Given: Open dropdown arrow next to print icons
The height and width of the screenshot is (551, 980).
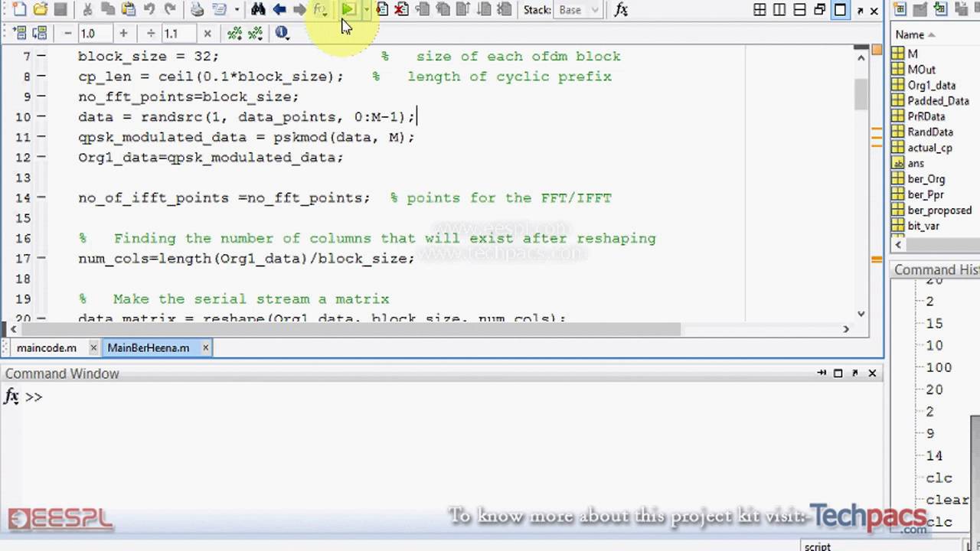Looking at the screenshot, I should [237, 10].
